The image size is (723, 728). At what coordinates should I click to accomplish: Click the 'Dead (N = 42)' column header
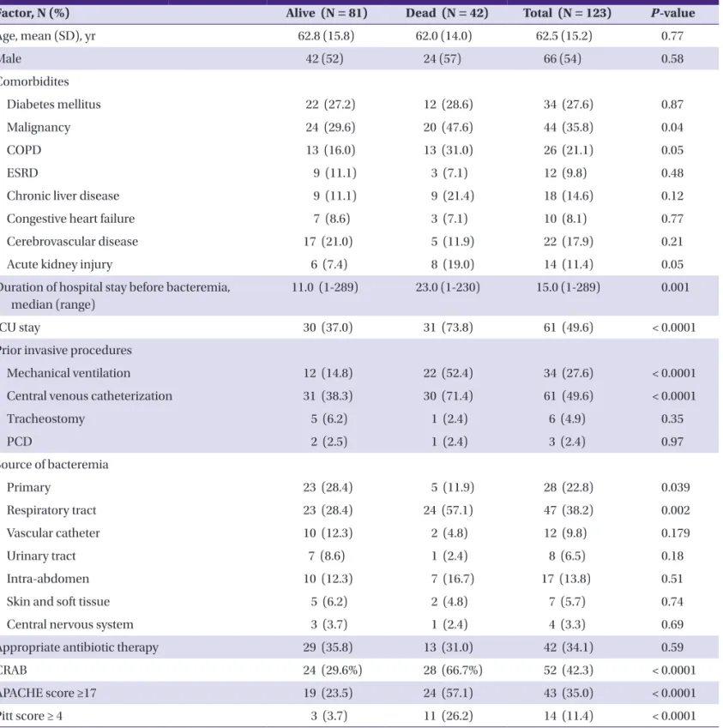[x=447, y=13]
